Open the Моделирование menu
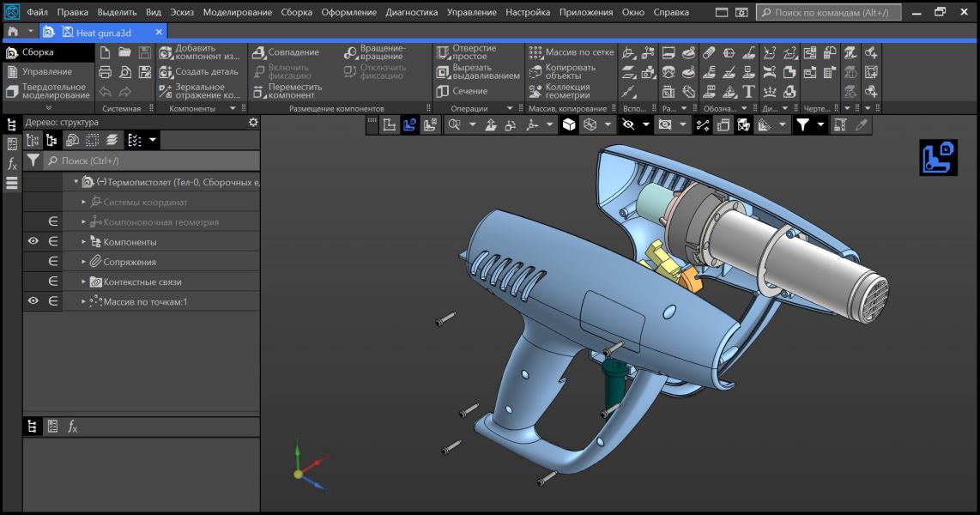The height and width of the screenshot is (515, 980). point(237,13)
